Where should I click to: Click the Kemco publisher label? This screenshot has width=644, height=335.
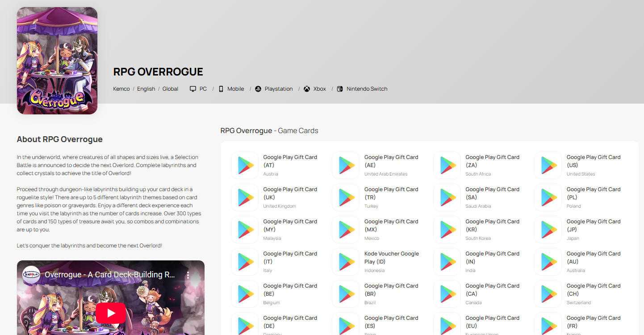(x=121, y=89)
